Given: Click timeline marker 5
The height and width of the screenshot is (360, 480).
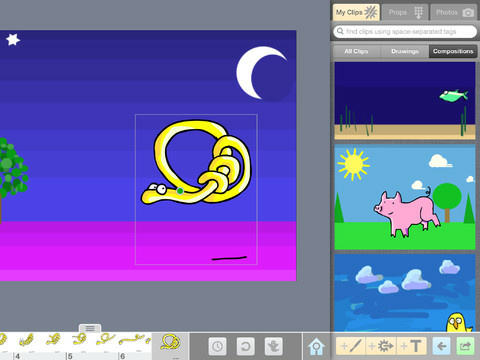Looking at the screenshot, I should click(70, 356).
